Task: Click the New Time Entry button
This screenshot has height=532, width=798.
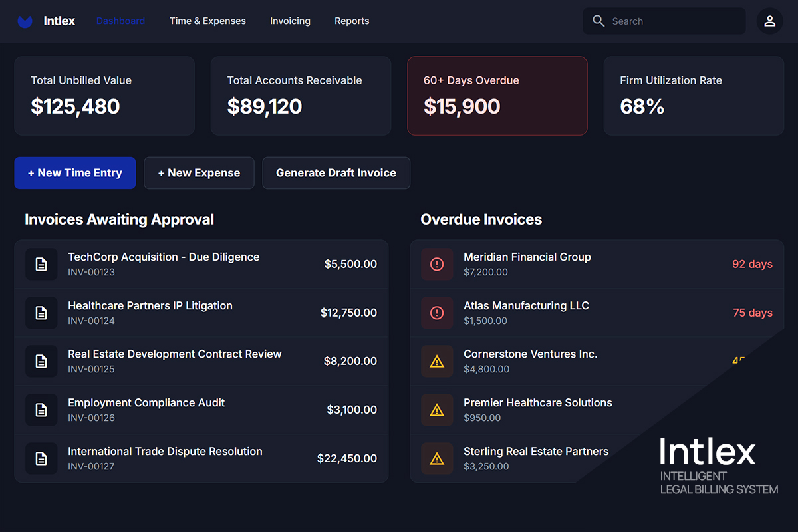Action: (x=74, y=173)
